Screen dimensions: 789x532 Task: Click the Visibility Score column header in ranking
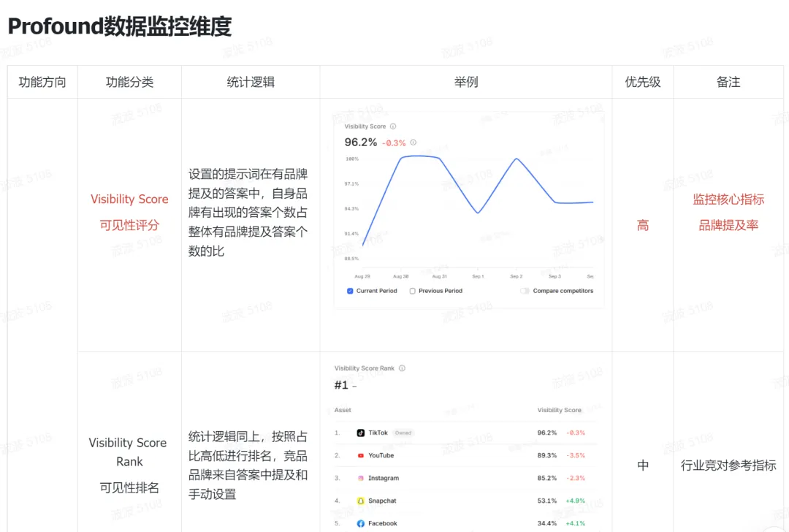[x=559, y=410]
